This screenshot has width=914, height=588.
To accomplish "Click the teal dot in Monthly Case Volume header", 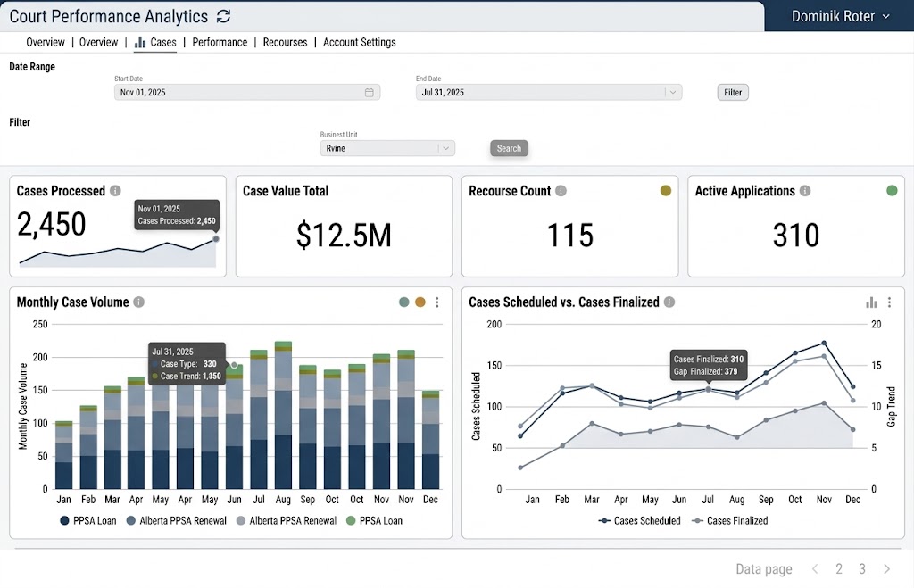I will click(x=404, y=302).
